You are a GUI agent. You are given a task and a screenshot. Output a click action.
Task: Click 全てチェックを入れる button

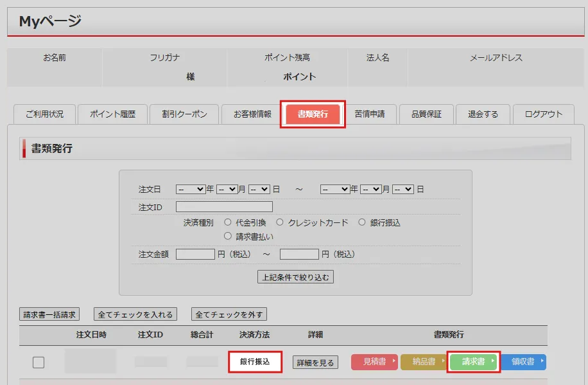coord(135,314)
